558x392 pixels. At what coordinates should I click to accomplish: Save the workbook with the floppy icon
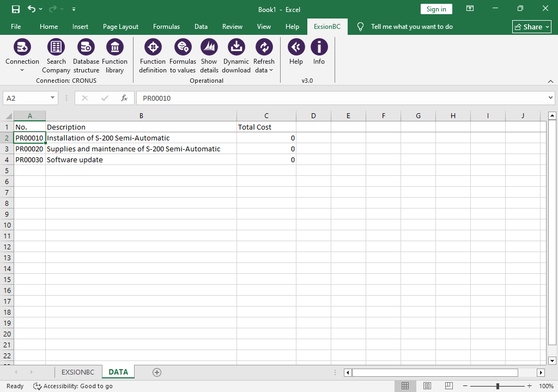click(16, 9)
